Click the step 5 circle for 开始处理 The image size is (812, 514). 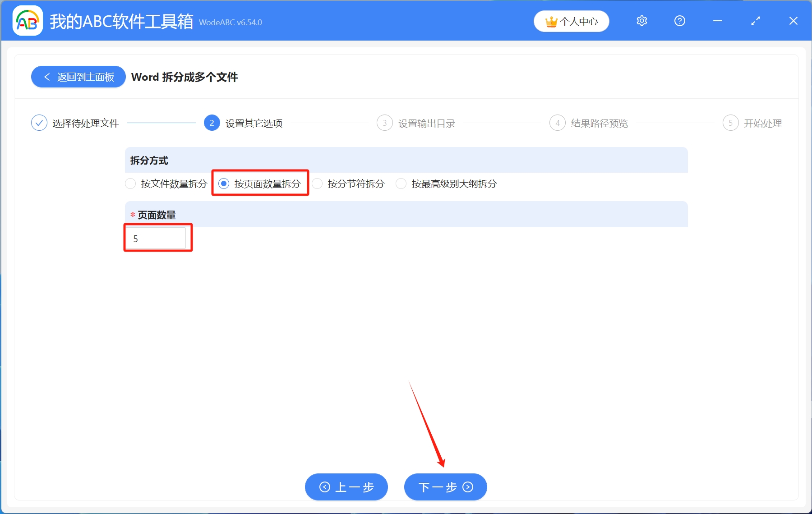coord(731,123)
